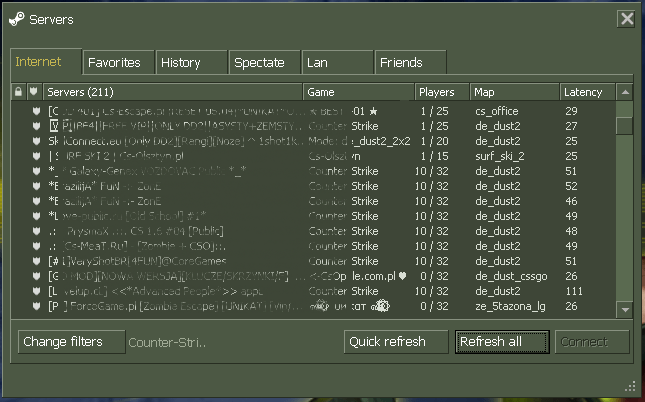Viewport: 645px width, 402px height.
Task: Click the shield icon on the cs_office row
Action: click(x=37, y=111)
